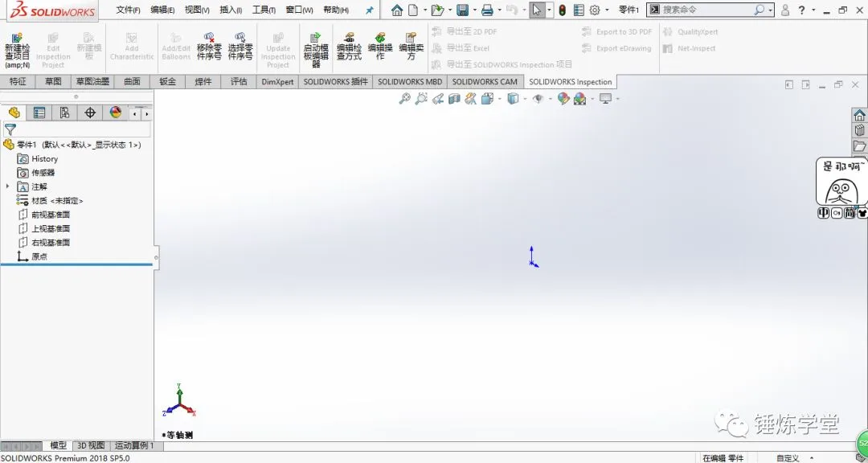Open View Settings monitor dropdown arrow
This screenshot has height=463, width=868.
tap(618, 99)
